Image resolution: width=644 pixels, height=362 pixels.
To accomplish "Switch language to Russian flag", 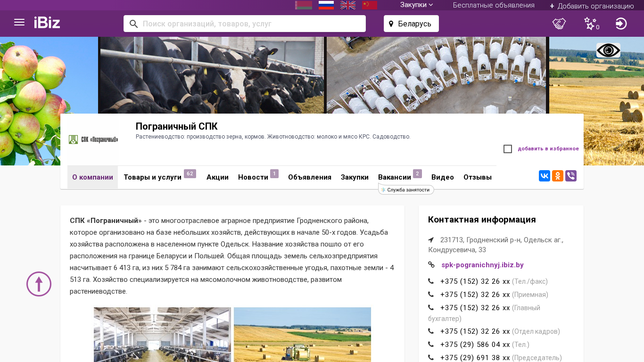I will click(326, 5).
